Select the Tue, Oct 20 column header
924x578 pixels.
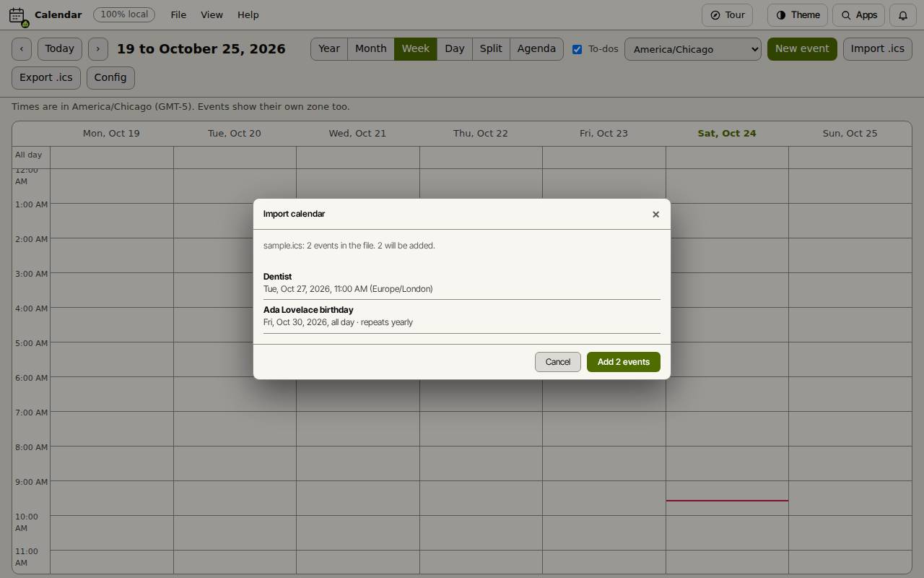235,134
